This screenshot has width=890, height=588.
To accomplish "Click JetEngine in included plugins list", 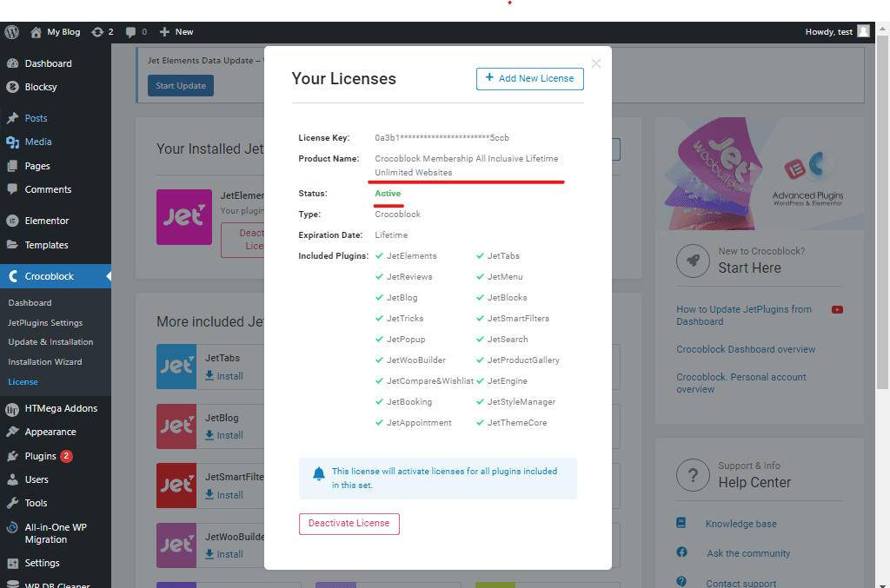I will 508,381.
